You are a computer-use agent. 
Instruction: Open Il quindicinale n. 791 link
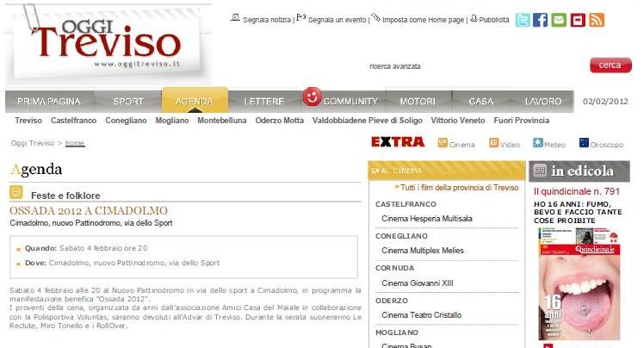coord(577,191)
